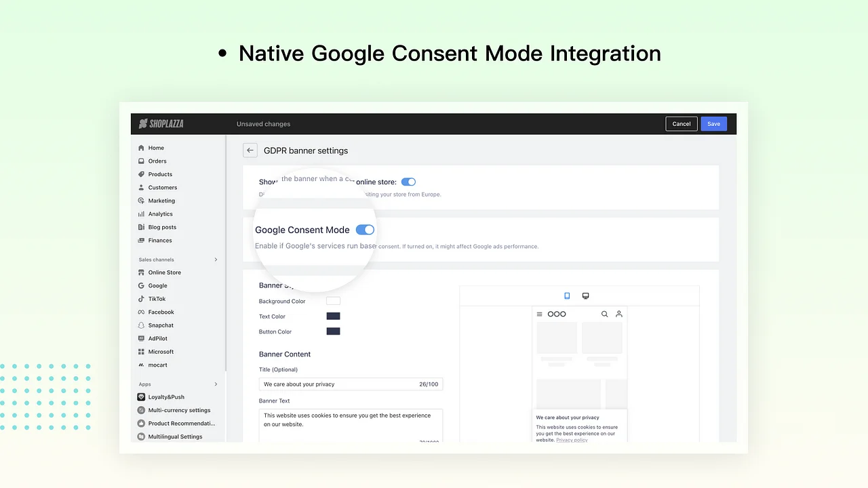
Task: Switch preview to desktop view
Action: [585, 296]
